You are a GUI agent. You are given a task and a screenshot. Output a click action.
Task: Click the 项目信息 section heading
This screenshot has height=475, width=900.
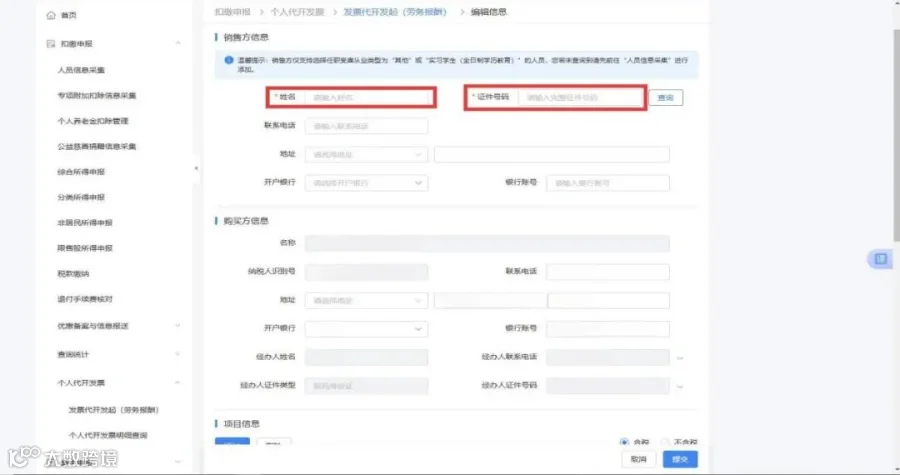tap(242, 424)
